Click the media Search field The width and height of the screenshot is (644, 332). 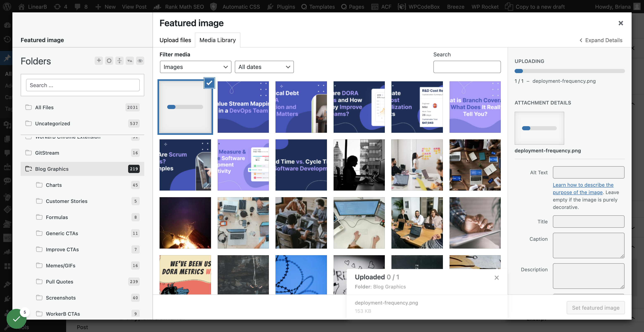(467, 67)
